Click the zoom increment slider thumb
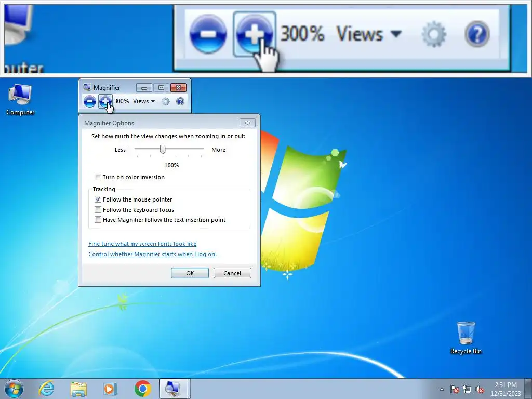The height and width of the screenshot is (399, 532). click(x=163, y=149)
